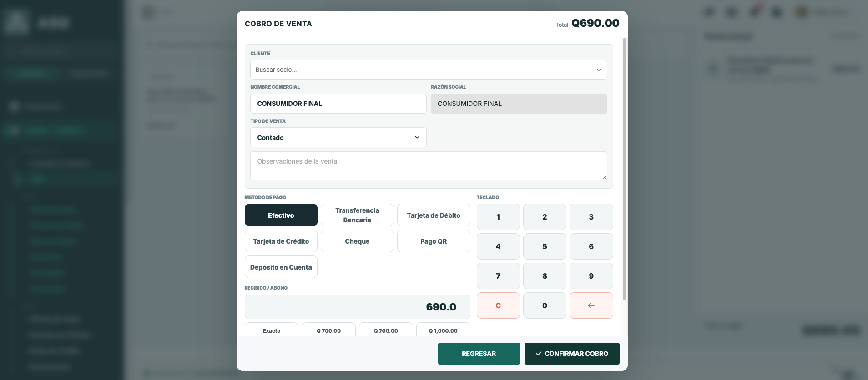Tap keypad digit 9
The image size is (868, 380).
coord(591,276)
